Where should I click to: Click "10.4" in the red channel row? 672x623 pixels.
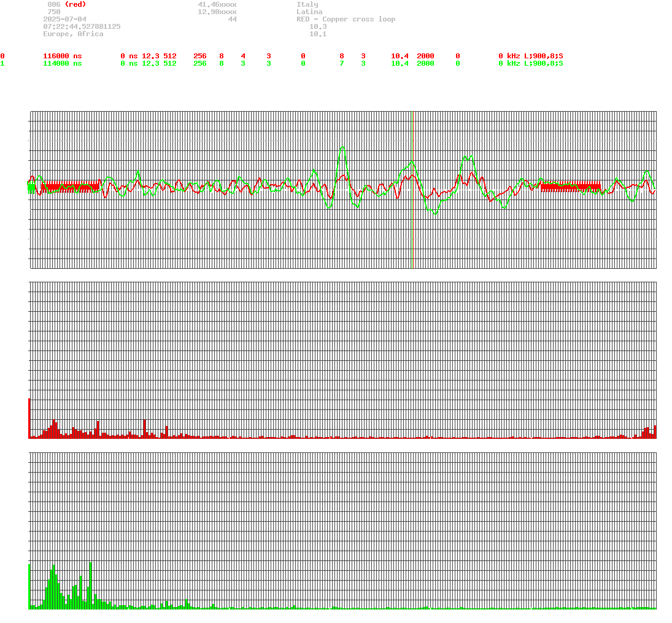(x=400, y=56)
